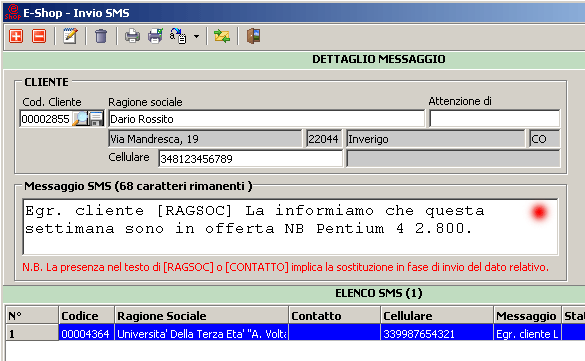This screenshot has height=361, width=585.
Task: Click the E-Shop logo in title bar
Action: (12, 12)
